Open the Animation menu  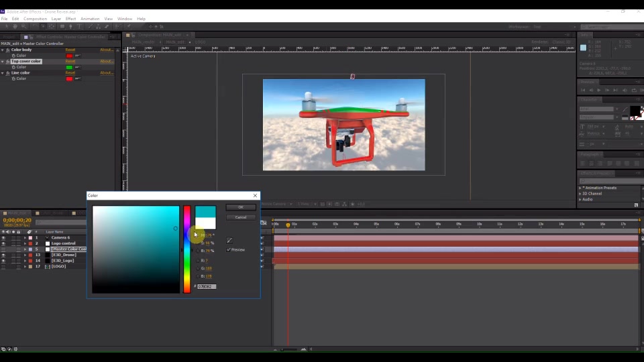click(90, 19)
